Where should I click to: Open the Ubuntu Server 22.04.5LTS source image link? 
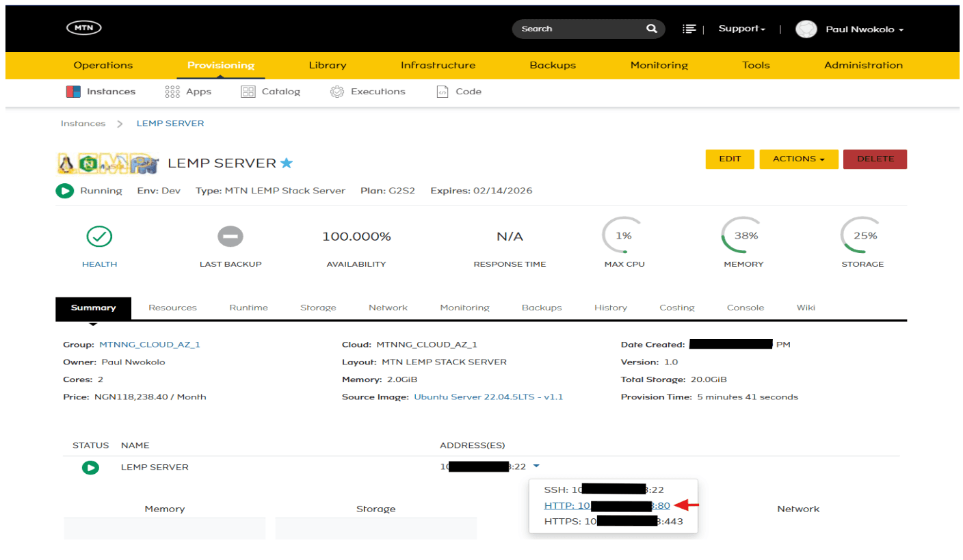488,397
